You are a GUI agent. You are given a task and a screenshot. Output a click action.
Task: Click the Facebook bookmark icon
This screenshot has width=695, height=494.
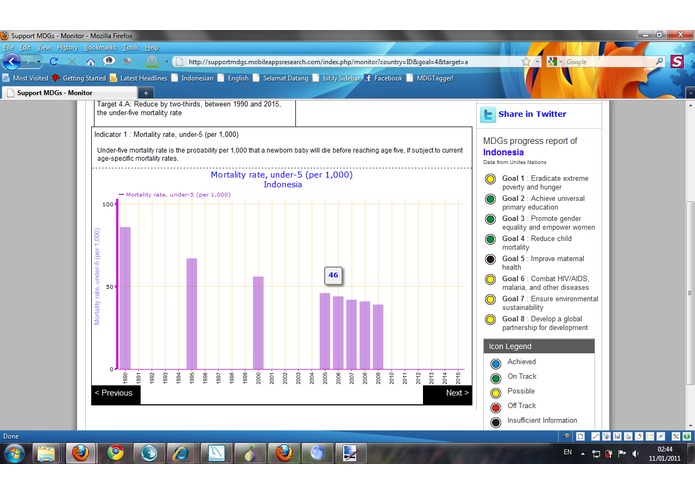(368, 78)
